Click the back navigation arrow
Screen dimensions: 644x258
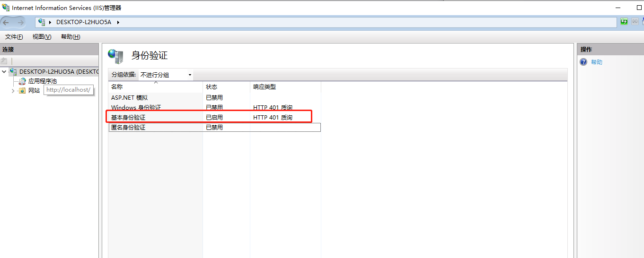pos(6,22)
